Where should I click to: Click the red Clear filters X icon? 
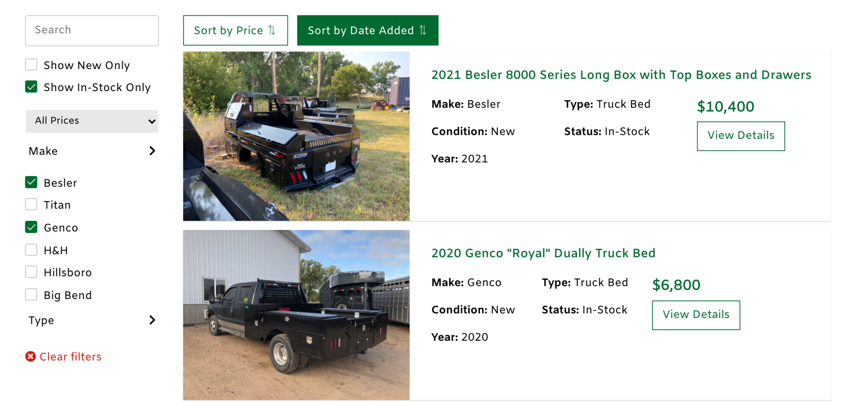coord(30,357)
